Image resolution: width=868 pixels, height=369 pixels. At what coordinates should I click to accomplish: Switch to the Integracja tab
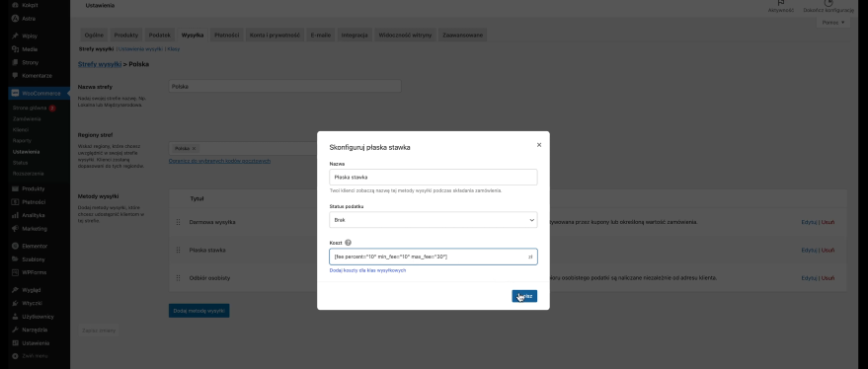[x=355, y=35]
